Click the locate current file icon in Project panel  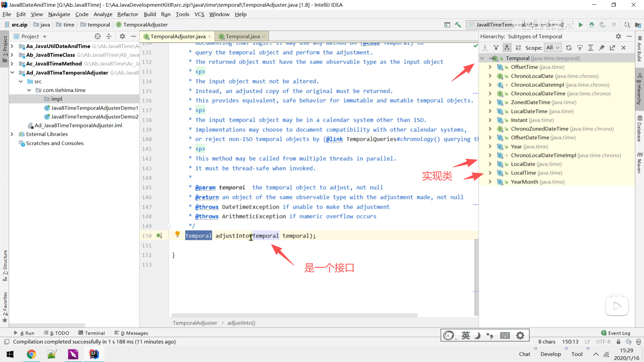[98, 36]
